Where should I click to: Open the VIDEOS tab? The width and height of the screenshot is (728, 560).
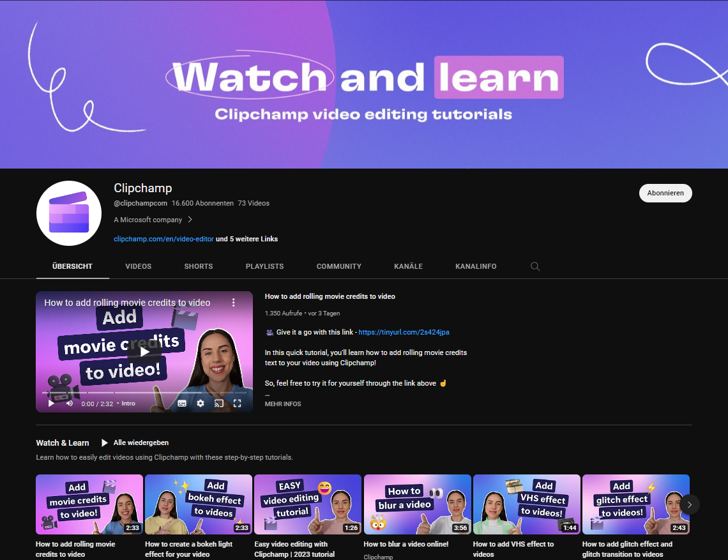[139, 266]
